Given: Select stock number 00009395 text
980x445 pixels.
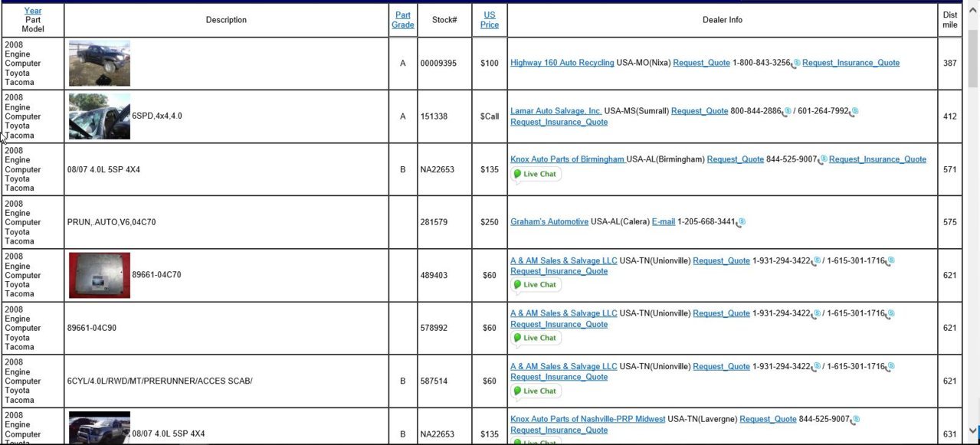Looking at the screenshot, I should (438, 64).
